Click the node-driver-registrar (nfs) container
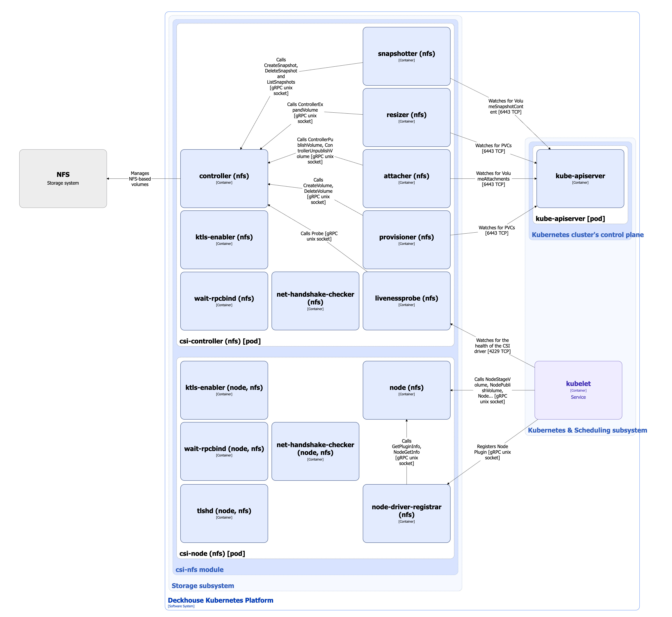The image size is (672, 617). tap(406, 514)
